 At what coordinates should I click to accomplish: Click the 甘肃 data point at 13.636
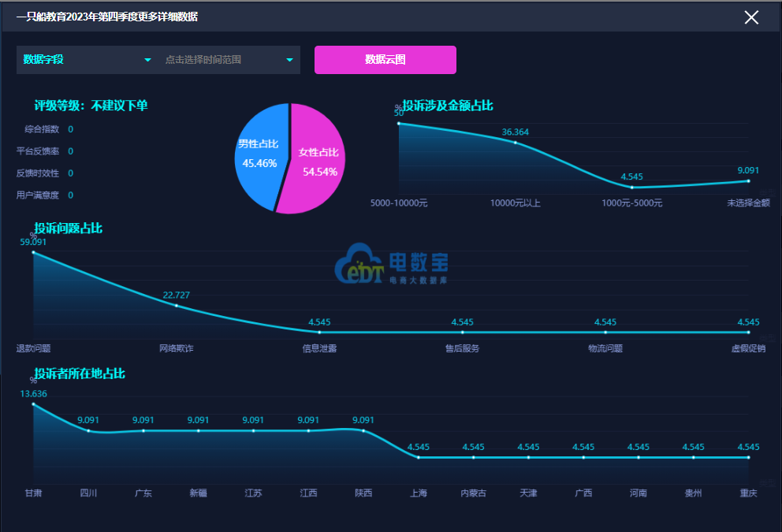click(x=33, y=404)
